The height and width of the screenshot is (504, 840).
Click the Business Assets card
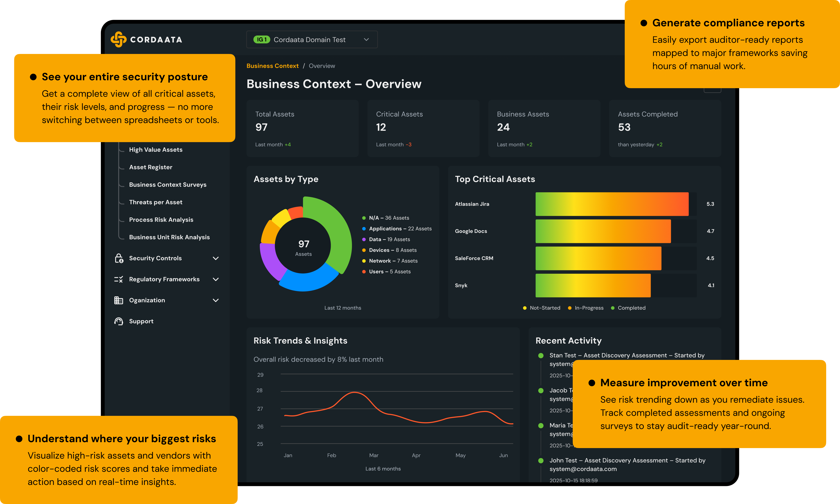pos(544,128)
